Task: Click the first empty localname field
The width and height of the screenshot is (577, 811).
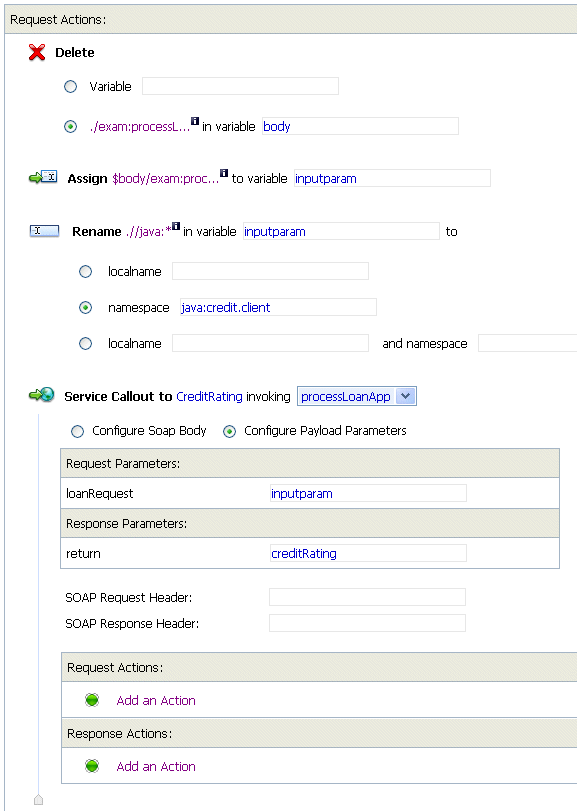Action: [270, 271]
